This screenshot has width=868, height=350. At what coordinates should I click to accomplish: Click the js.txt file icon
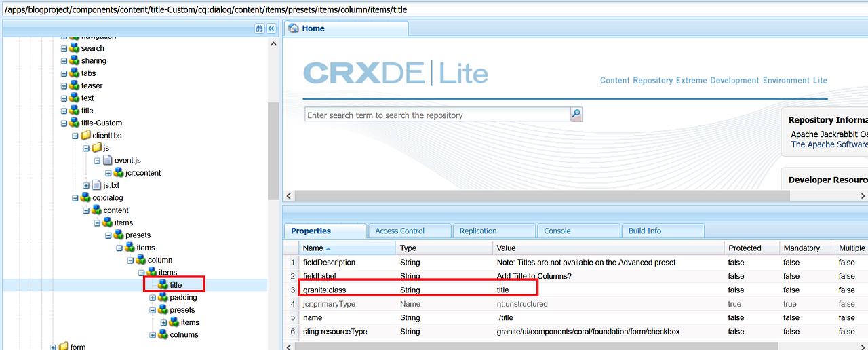(96, 185)
